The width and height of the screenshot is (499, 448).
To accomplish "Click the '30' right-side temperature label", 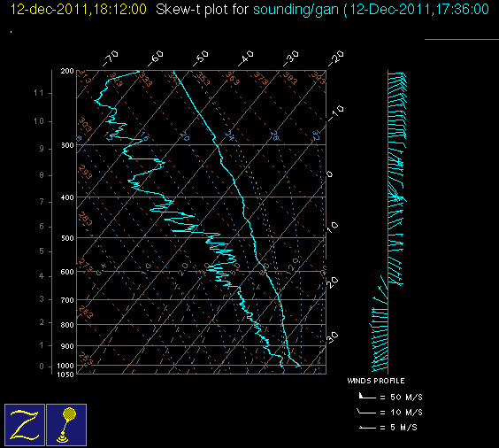I will (x=333, y=337).
